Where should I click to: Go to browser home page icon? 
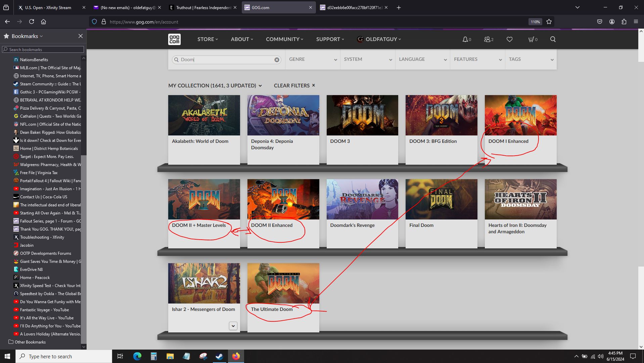click(x=43, y=22)
